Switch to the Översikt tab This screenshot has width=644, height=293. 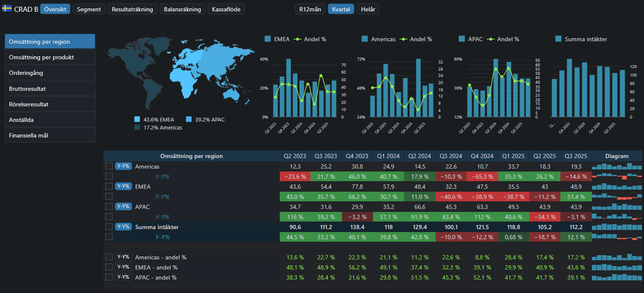point(55,9)
